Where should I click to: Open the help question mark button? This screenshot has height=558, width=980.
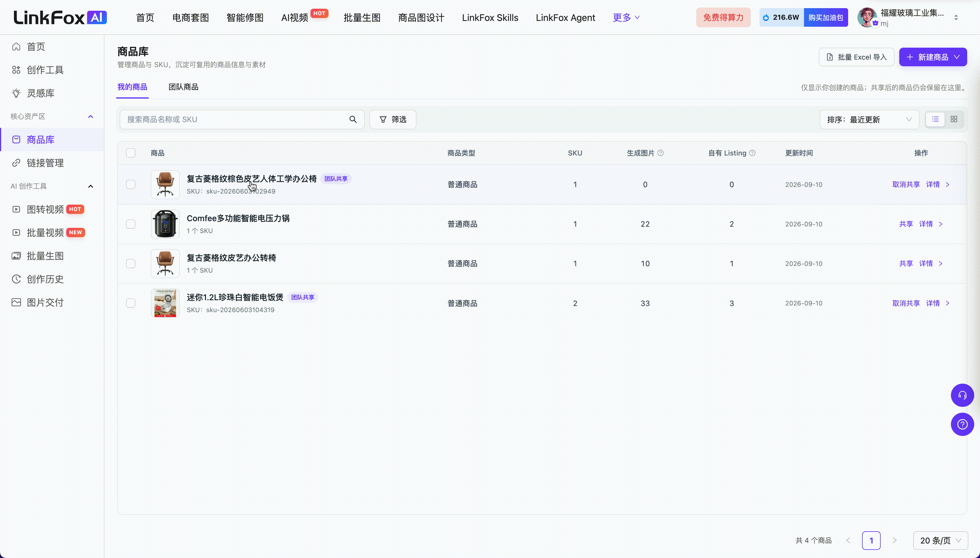(962, 425)
